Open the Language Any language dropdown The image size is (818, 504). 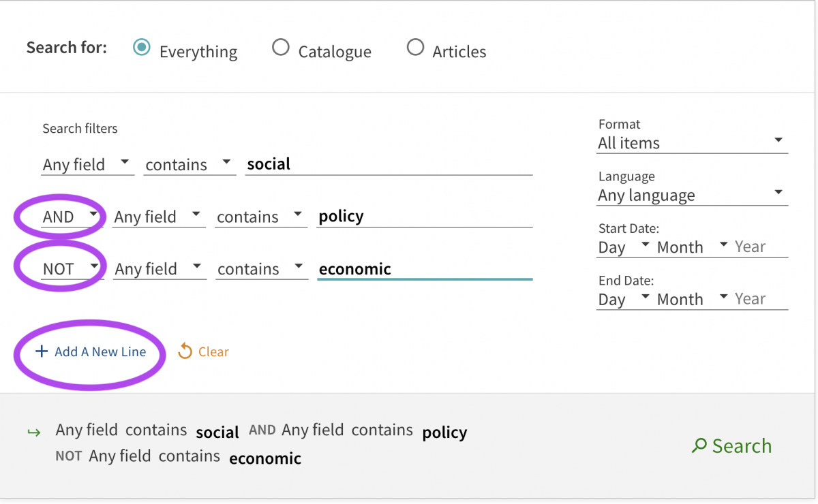tap(692, 195)
